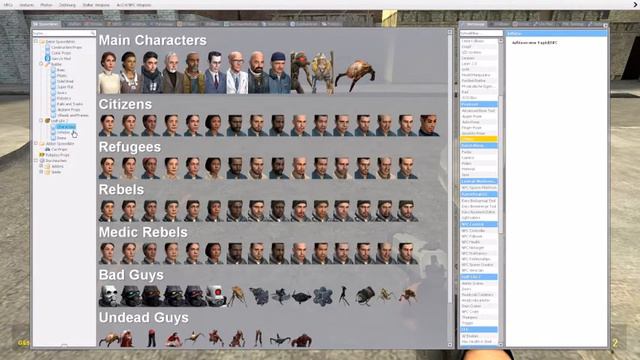Switch to the Werkzeuge tab
Screen dimensions: 640x360
pyautogui.click(x=473, y=24)
